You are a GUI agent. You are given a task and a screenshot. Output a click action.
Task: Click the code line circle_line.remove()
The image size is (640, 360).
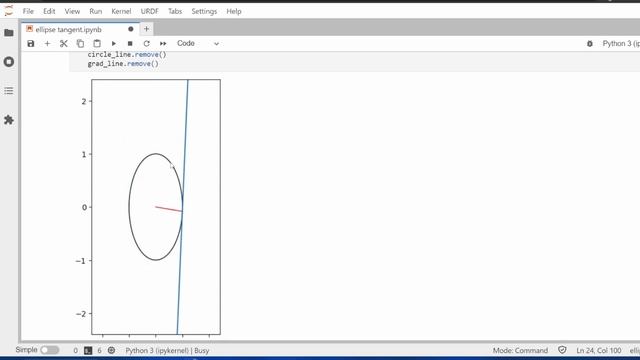point(127,55)
